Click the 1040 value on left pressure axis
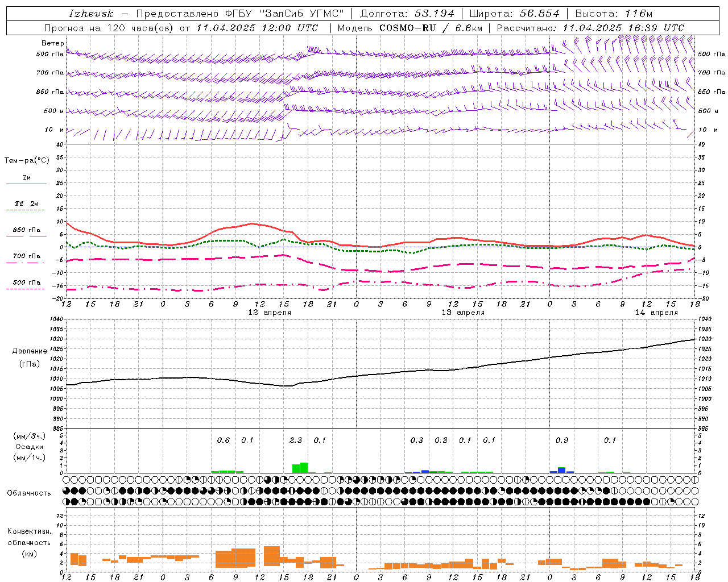 [x=56, y=319]
